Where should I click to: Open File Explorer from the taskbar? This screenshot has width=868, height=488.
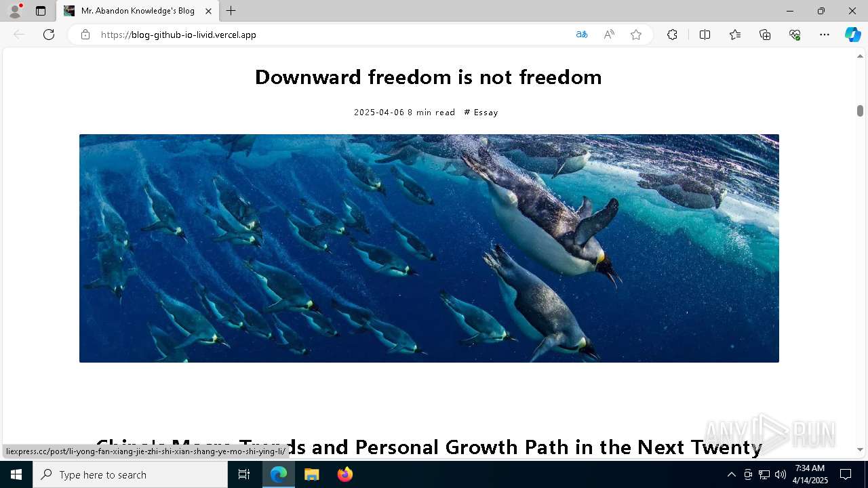[x=312, y=474]
